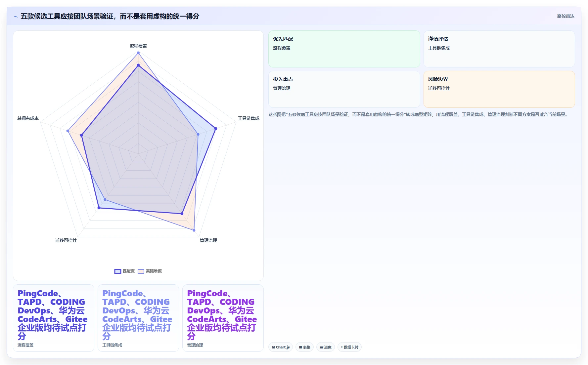
Task: Click the 迁移可控性 axis label on radar
Action: (x=66, y=240)
